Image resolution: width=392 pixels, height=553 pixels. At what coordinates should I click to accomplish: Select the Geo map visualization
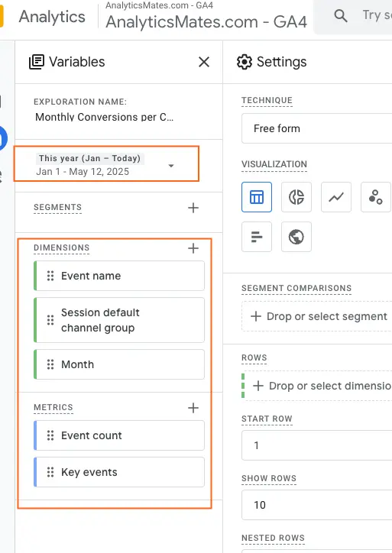296,237
